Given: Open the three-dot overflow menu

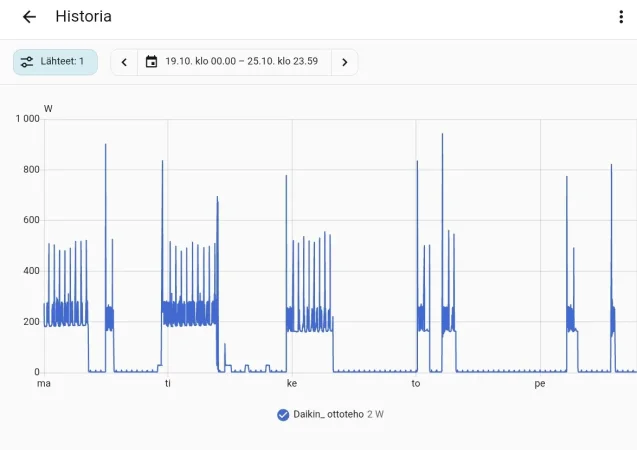Looking at the screenshot, I should coord(621,17).
